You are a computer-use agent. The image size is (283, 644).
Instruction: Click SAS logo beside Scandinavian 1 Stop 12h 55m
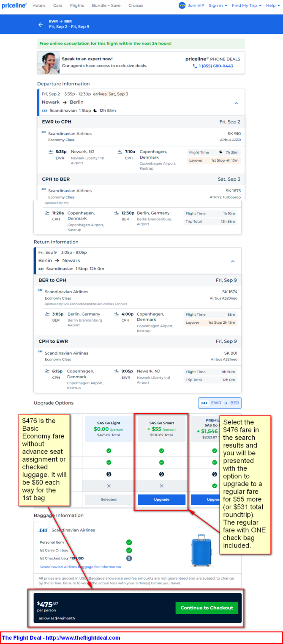pyautogui.click(x=45, y=110)
